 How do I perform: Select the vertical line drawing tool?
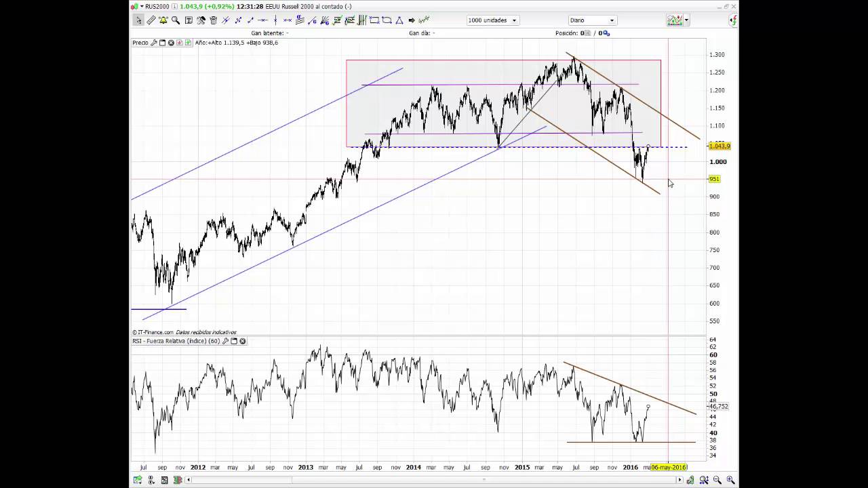[x=275, y=20]
